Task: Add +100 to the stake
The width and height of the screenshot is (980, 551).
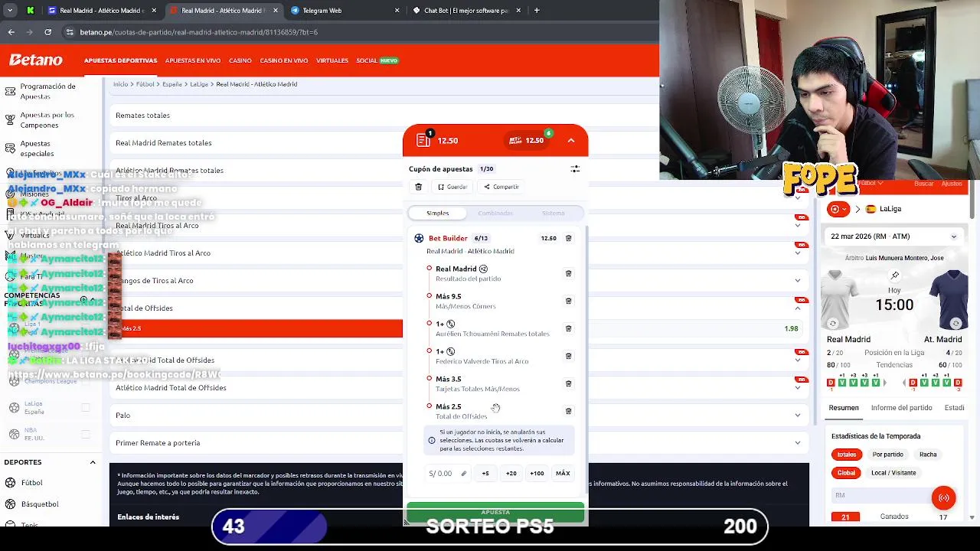Action: click(537, 474)
